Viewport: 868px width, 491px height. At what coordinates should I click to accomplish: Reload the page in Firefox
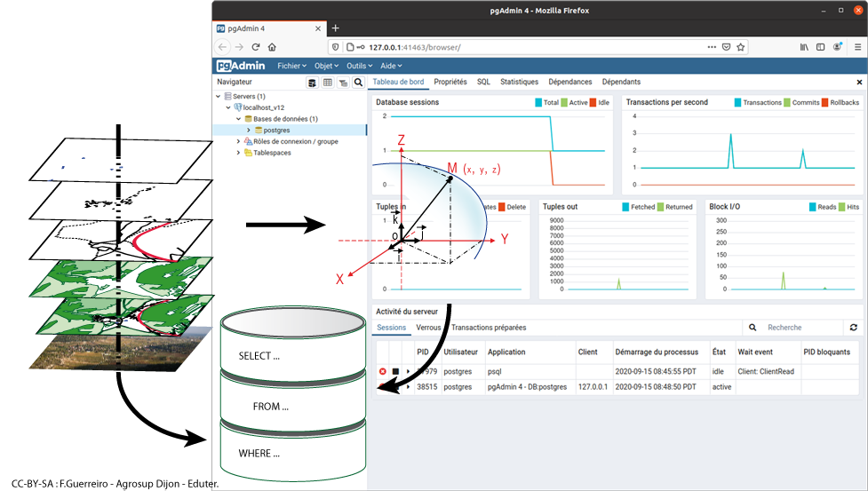click(256, 47)
